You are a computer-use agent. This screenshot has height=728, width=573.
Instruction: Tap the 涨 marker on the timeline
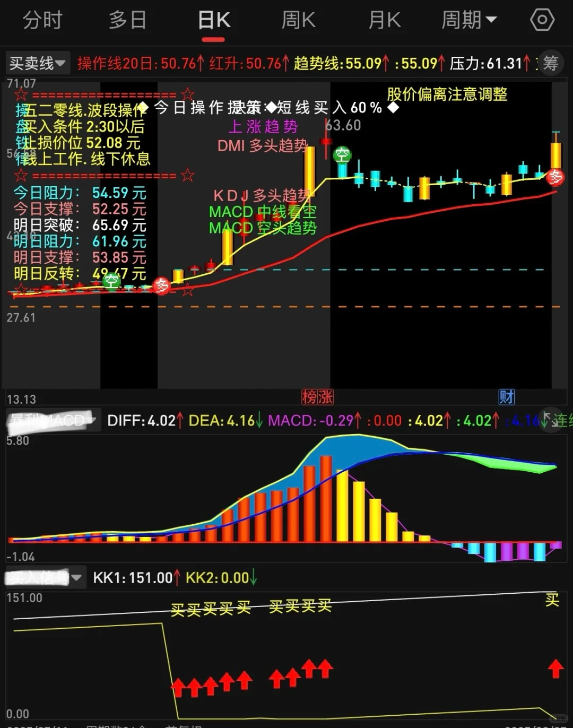pos(325,397)
